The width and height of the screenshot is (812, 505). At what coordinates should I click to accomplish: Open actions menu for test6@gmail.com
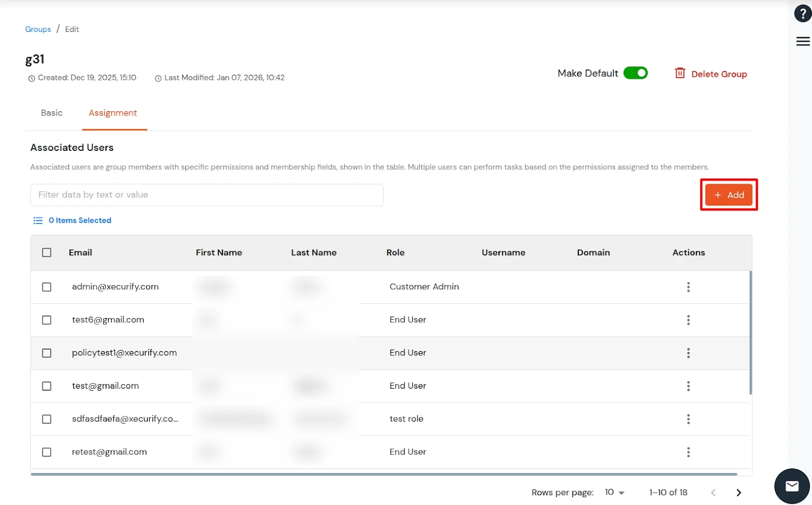tap(688, 320)
